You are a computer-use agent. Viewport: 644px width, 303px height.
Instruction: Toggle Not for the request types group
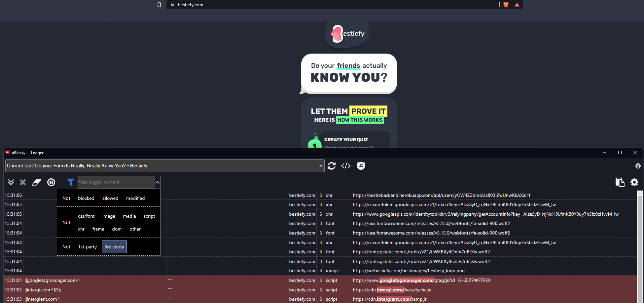click(x=66, y=222)
